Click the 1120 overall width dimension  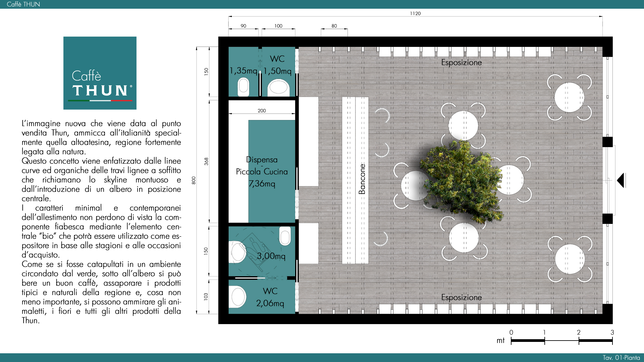[415, 13]
